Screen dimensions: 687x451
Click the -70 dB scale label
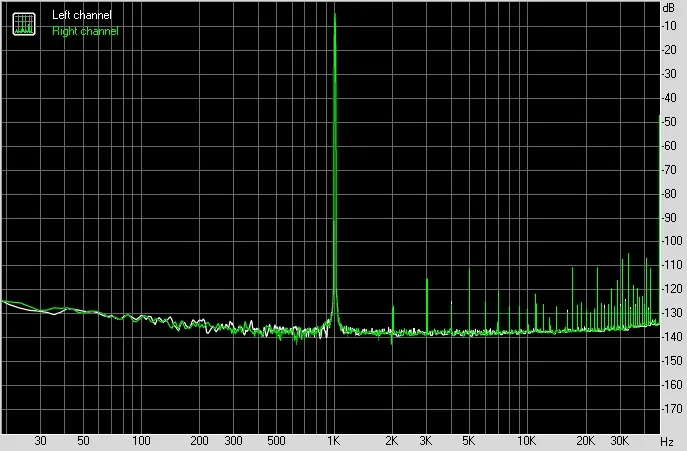coord(669,170)
